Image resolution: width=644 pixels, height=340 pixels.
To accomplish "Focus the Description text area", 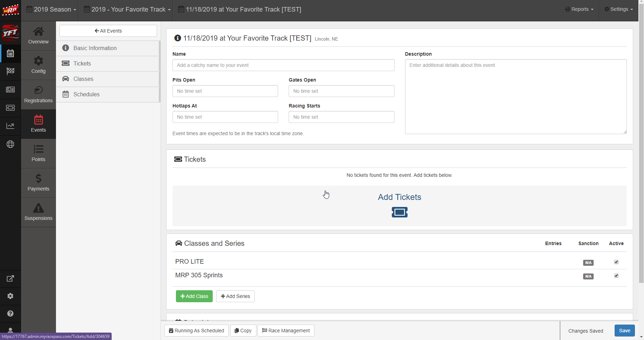I will pyautogui.click(x=516, y=97).
